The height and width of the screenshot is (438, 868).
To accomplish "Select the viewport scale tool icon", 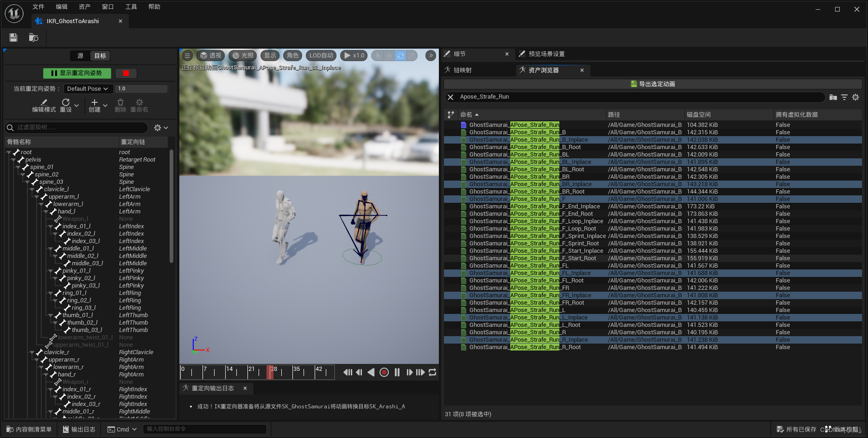I will (412, 56).
